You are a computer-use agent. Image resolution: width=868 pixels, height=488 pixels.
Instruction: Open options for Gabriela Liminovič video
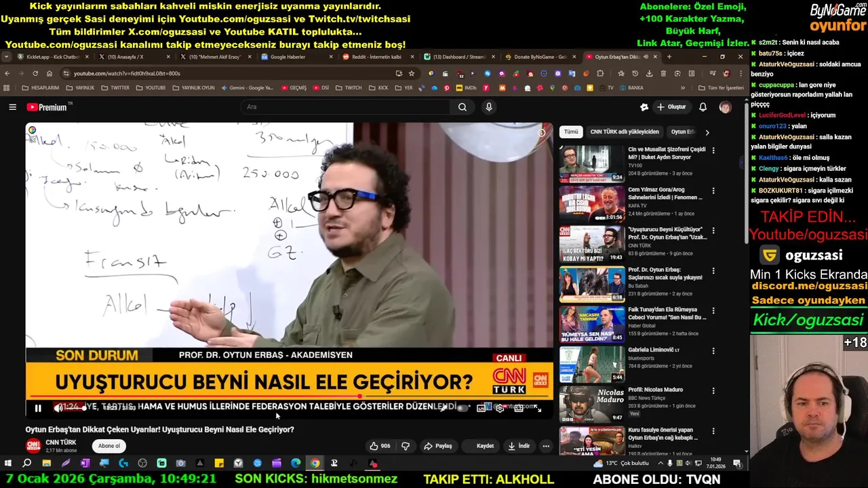713,350
